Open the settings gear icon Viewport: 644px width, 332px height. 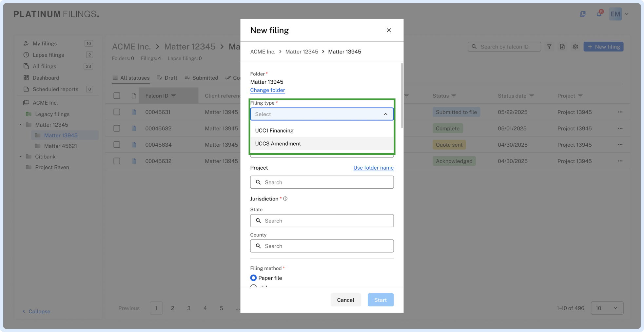tap(576, 47)
